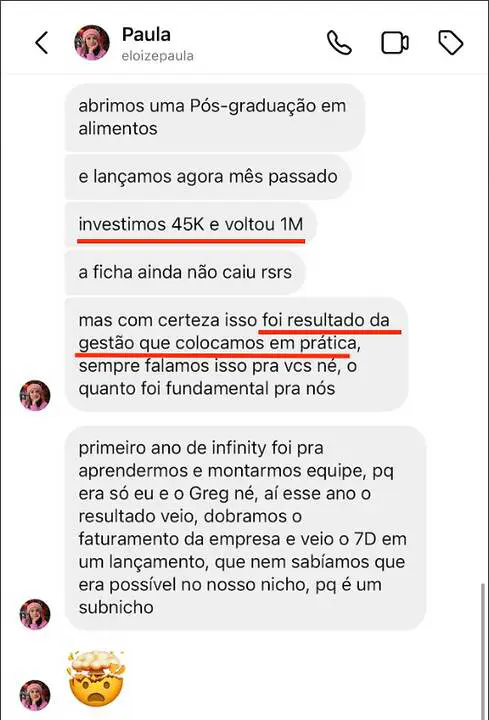Viewport: 489px width, 720px height.
Task: Go back using the left chevron arrow
Action: pyautogui.click(x=42, y=43)
